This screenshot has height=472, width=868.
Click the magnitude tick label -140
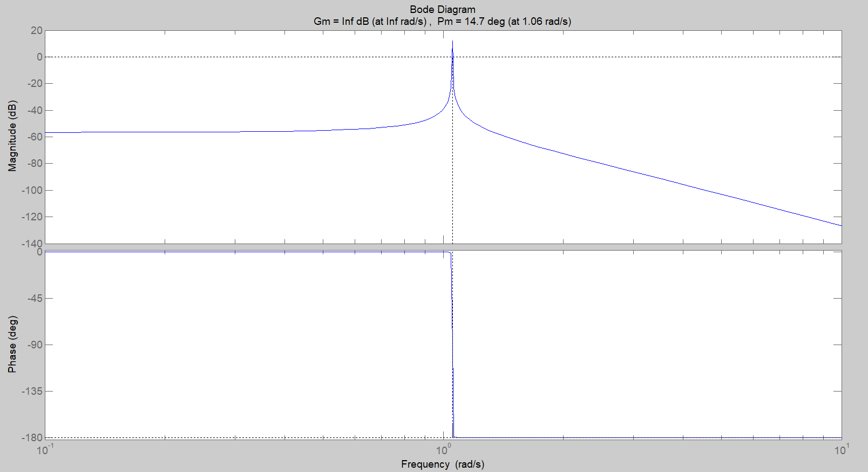pos(32,244)
